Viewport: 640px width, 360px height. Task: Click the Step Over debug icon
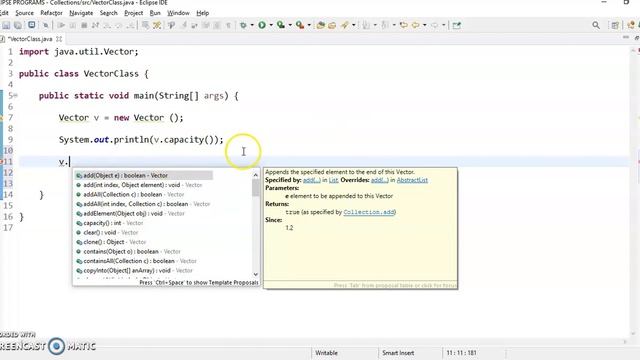coord(118,25)
